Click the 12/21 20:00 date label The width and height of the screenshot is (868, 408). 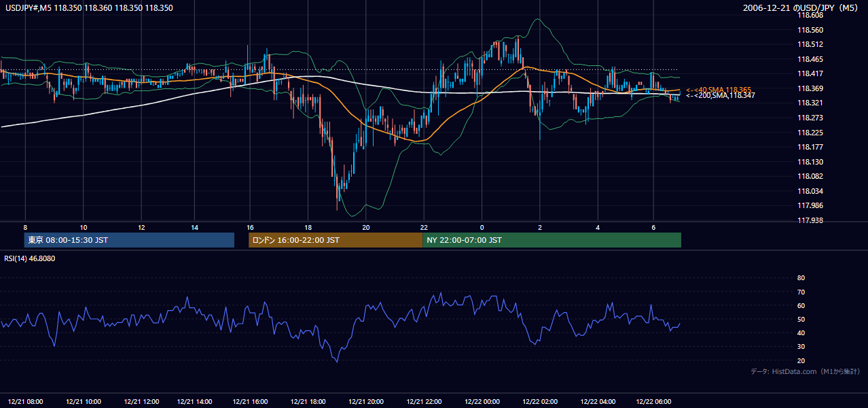(x=365, y=402)
